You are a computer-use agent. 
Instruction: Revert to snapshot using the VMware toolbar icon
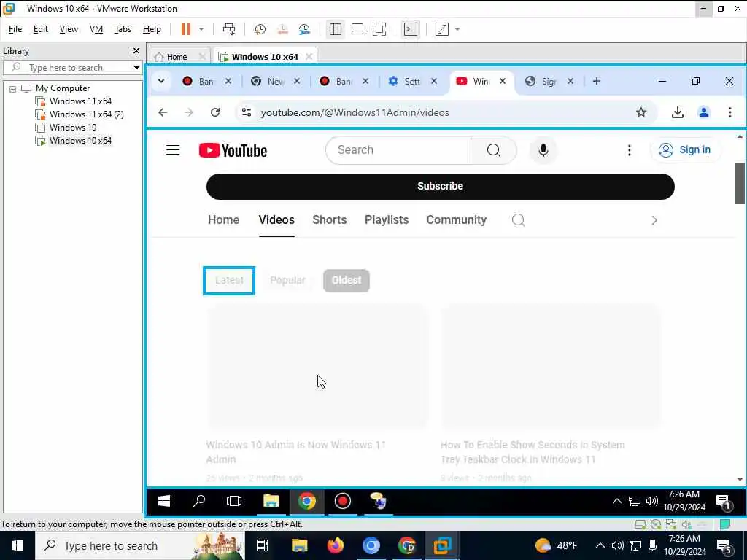tap(282, 29)
